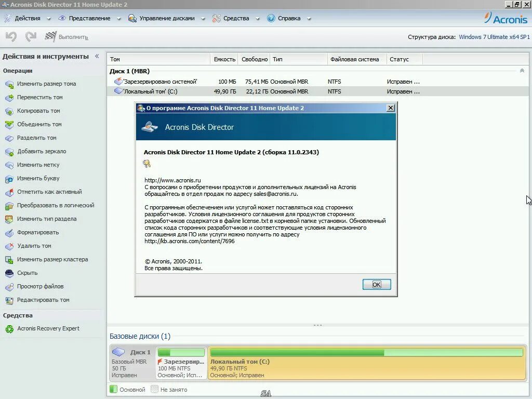The height and width of the screenshot is (399, 532).
Task: Expand dropdown arrow next to Действия
Action: [48, 19]
